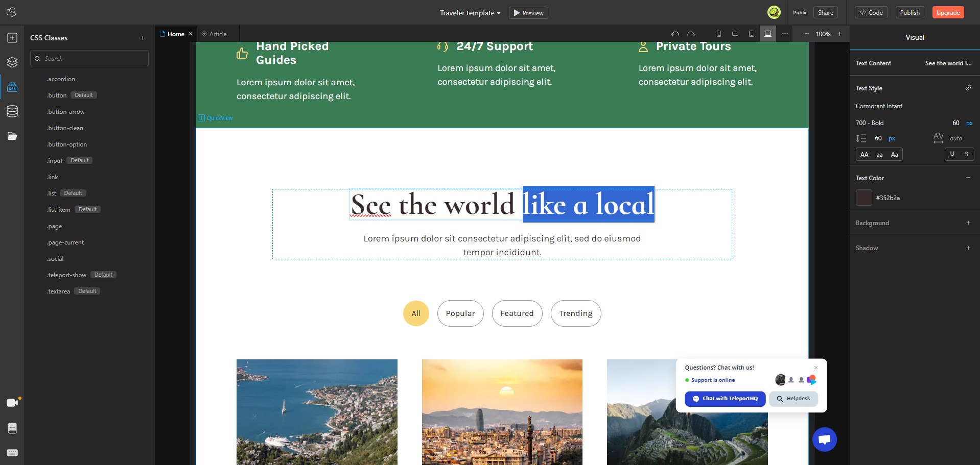The height and width of the screenshot is (465, 980).
Task: Switch to mobile device viewport icon
Action: coord(719,34)
